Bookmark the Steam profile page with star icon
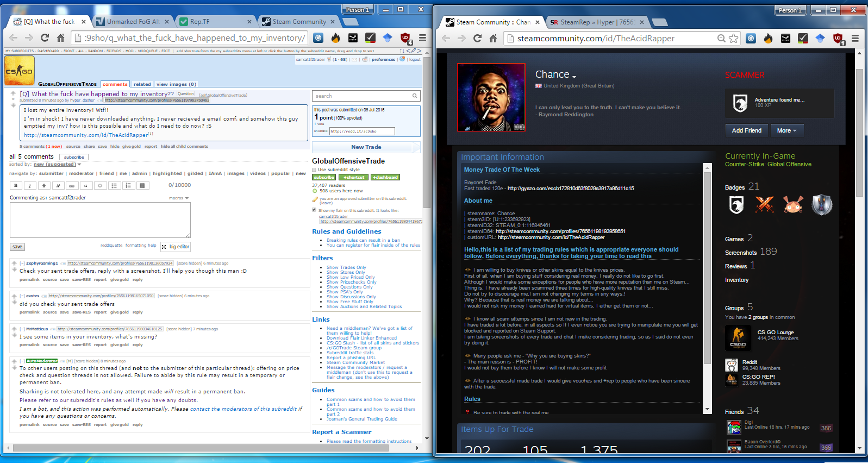The width and height of the screenshot is (868, 464). point(734,38)
